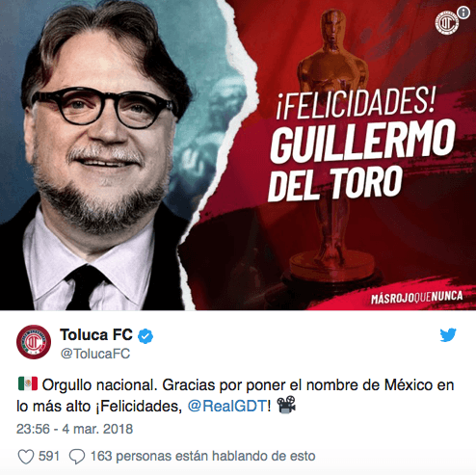Open '163 personas están hablando de esto'
The image size is (476, 475).
tap(203, 456)
